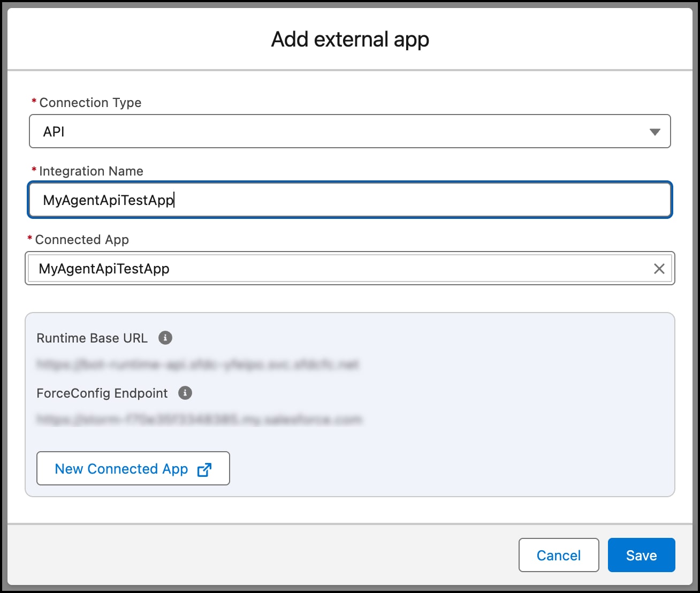The height and width of the screenshot is (593, 700).
Task: Click the Runtime Base URL label text
Action: pos(92,338)
